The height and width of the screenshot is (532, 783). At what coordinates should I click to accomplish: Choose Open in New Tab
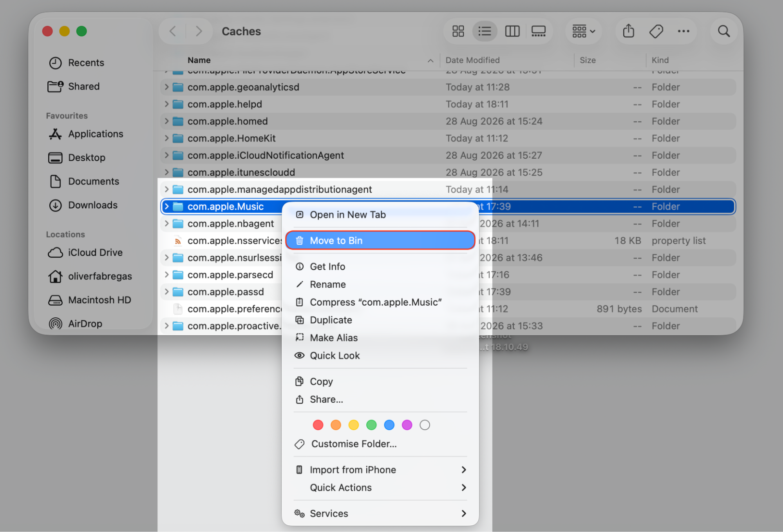click(x=380, y=215)
